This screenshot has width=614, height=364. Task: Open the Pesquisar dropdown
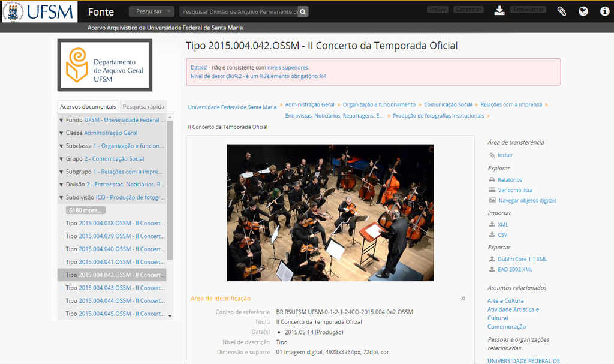click(x=152, y=11)
